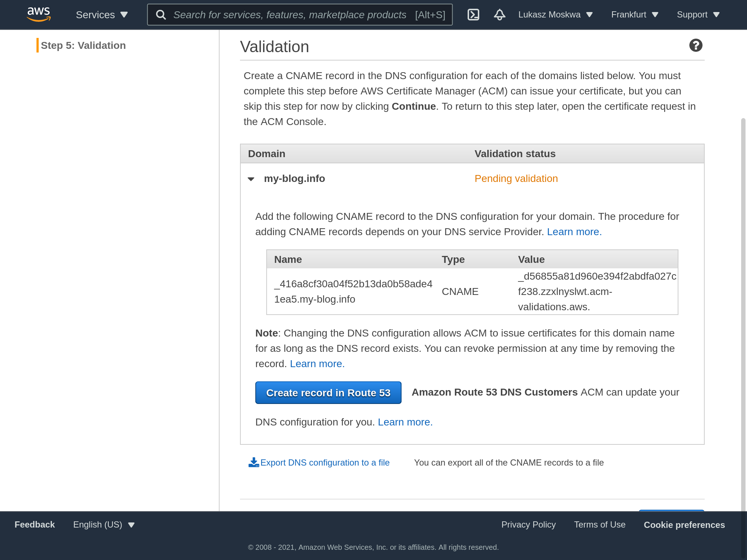This screenshot has height=560, width=747.
Task: Collapse the my-blog.info domain row
Action: (251, 179)
